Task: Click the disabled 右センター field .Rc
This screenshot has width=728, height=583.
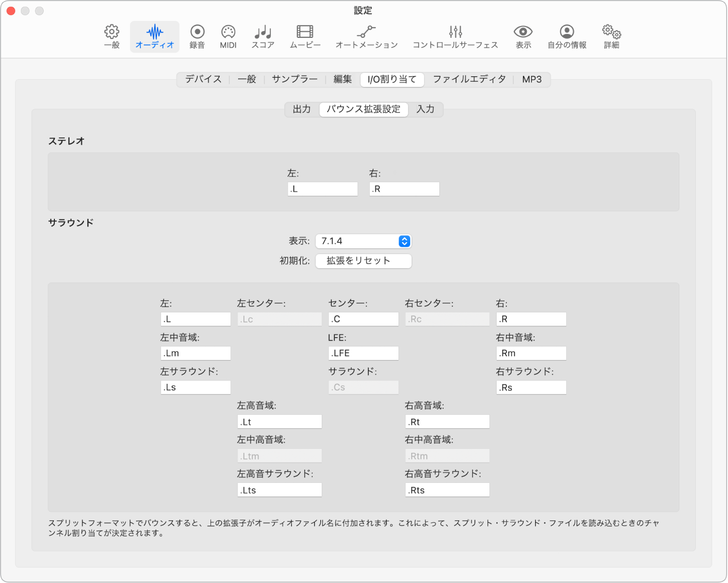Action: click(447, 319)
